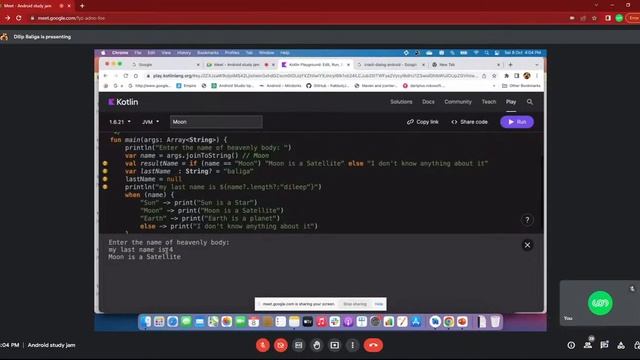Open the Teach nav item
Screen dimensions: 640x360
coord(489,102)
